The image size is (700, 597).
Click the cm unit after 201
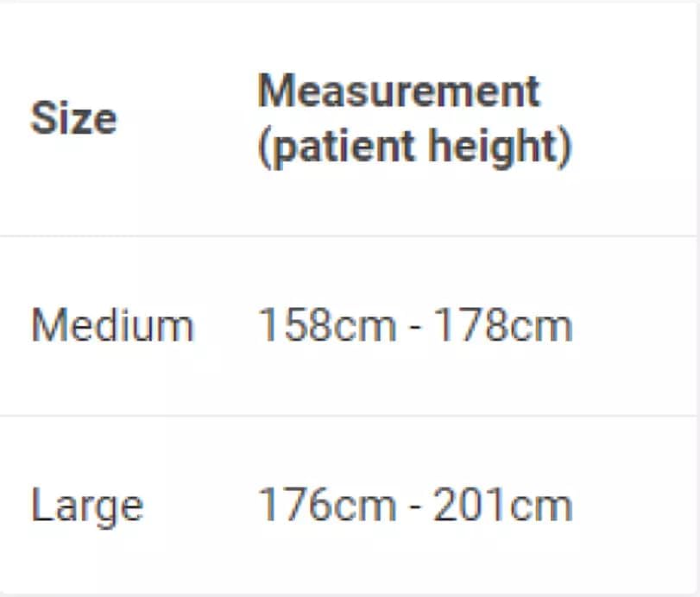tap(541, 508)
